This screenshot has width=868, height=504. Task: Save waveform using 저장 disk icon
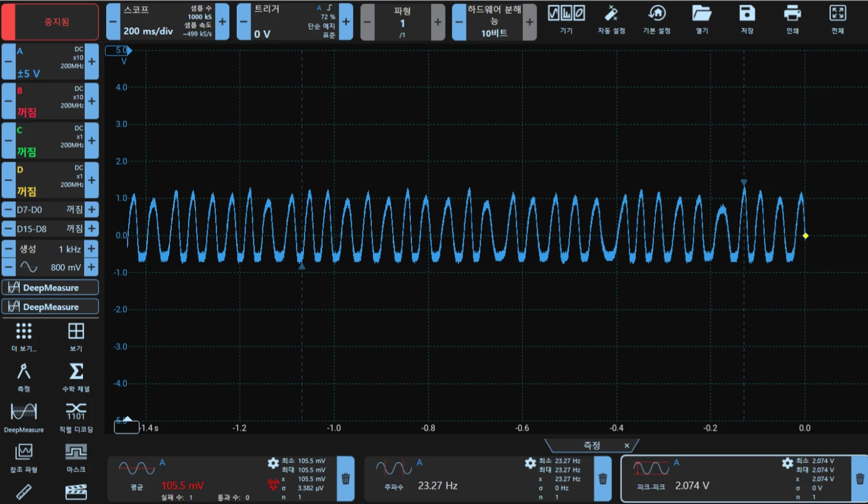click(747, 20)
